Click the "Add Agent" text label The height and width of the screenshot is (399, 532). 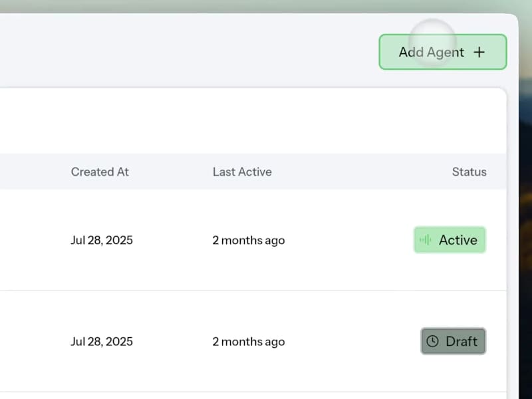[431, 52]
